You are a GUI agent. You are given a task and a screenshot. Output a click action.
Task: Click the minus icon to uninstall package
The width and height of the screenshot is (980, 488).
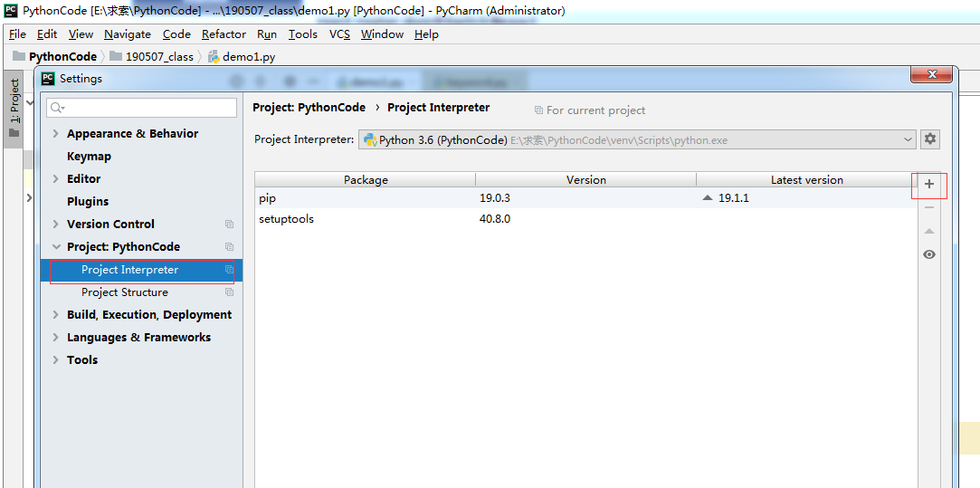click(x=929, y=207)
